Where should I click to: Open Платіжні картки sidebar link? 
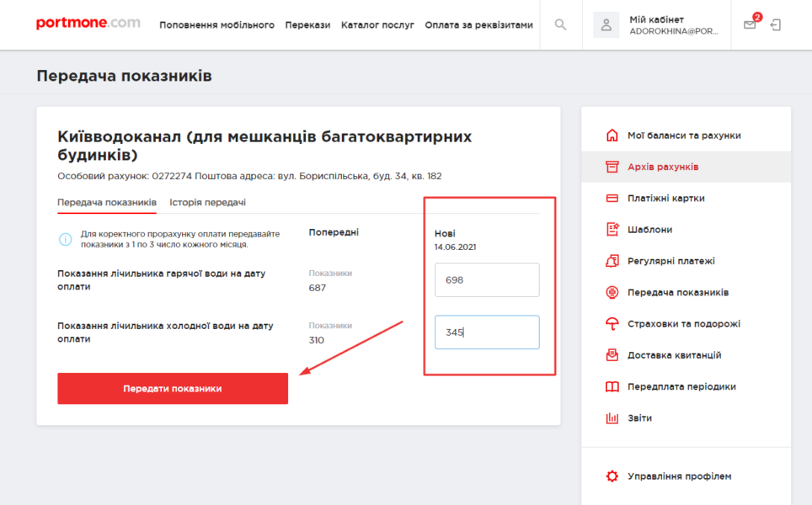tap(666, 198)
